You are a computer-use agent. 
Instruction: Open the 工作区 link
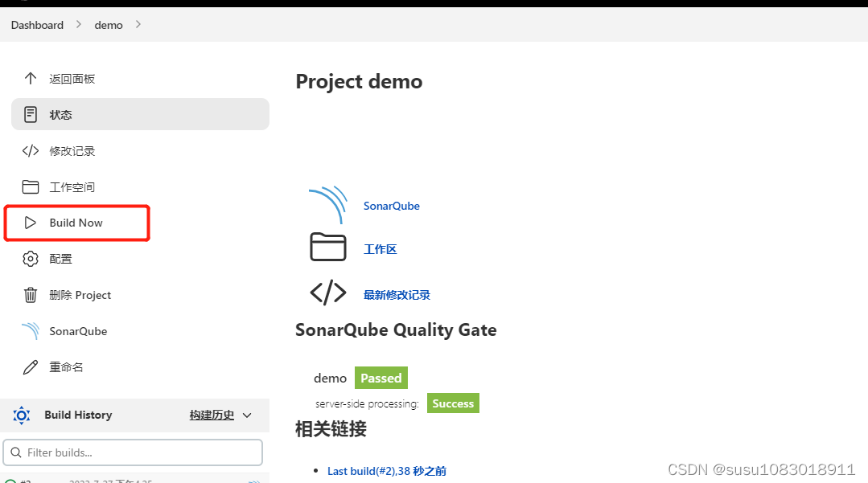tap(381, 249)
